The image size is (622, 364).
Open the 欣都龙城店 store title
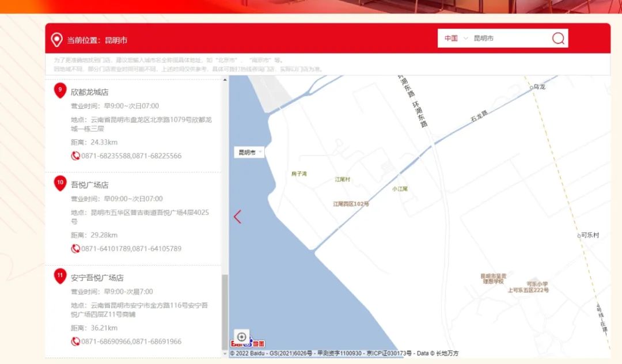89,92
